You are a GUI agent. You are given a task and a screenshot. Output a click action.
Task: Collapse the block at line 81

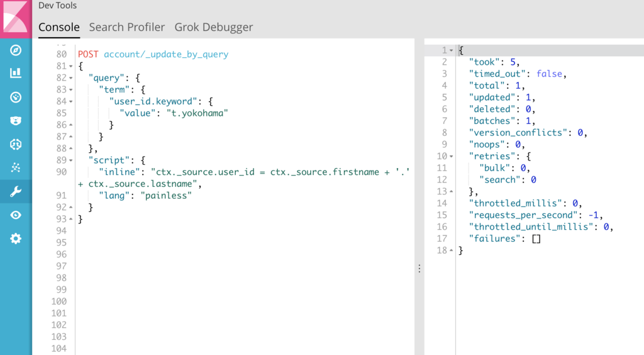pos(71,66)
